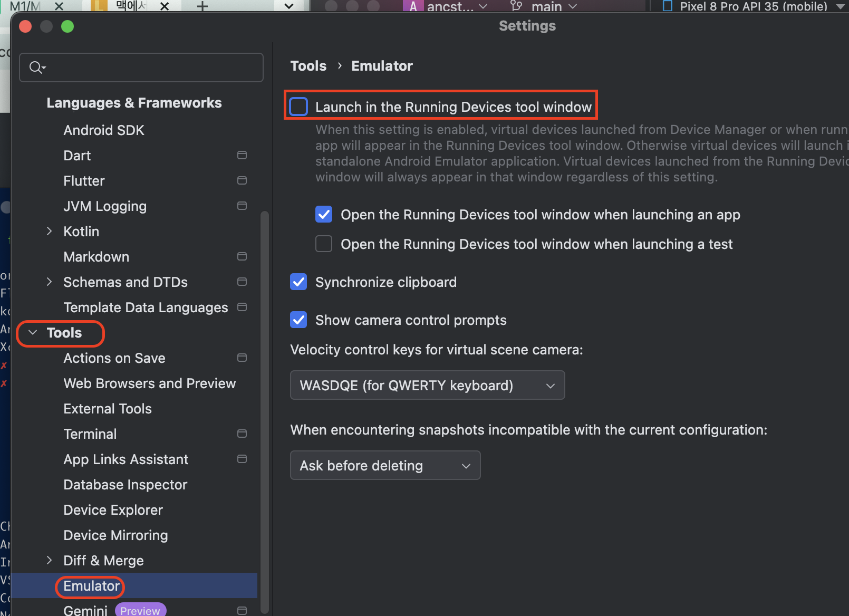Viewport: 849px width, 616px height.
Task: Expand the Diff & Merge node
Action: 49,560
